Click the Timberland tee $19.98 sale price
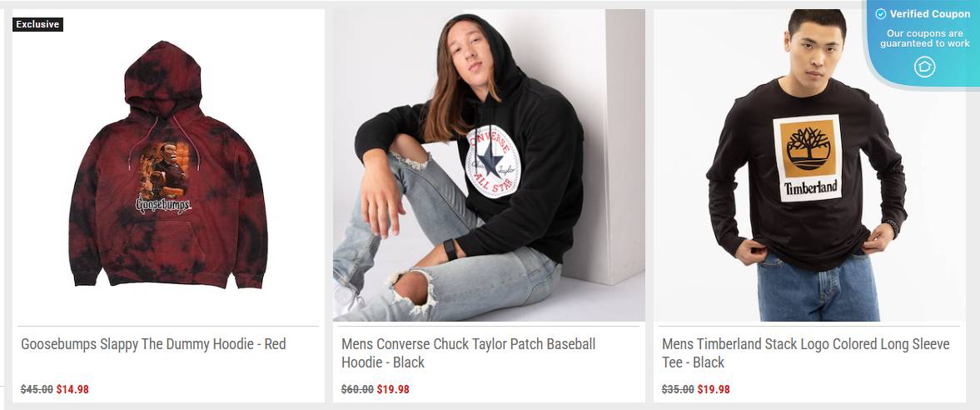This screenshot has height=410, width=980. [714, 389]
